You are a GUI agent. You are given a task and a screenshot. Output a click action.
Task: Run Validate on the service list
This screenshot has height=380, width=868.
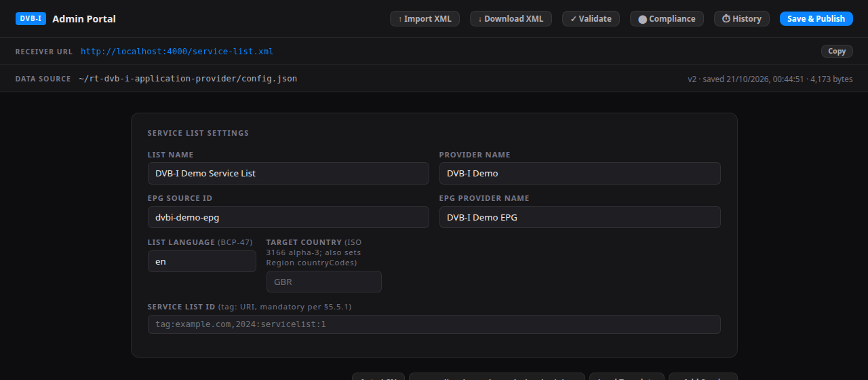tap(591, 19)
